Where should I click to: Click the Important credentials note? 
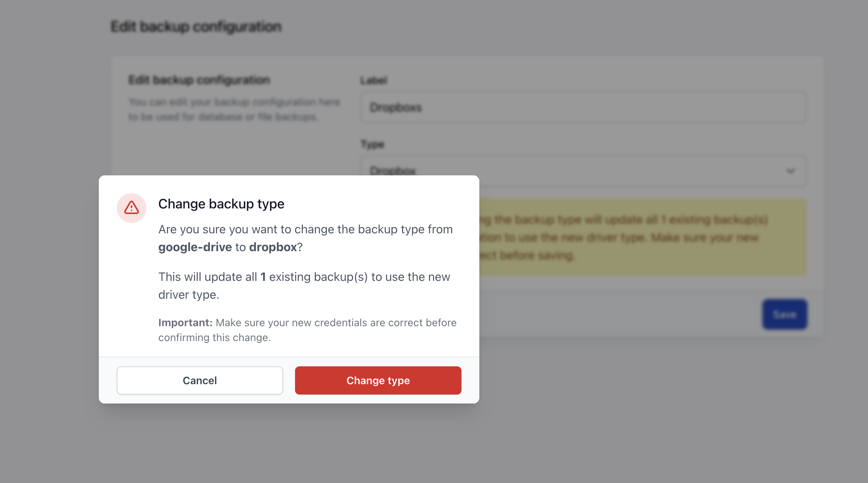(307, 330)
